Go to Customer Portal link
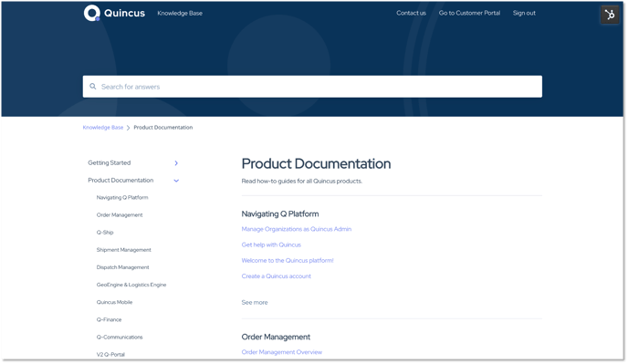 (x=469, y=13)
